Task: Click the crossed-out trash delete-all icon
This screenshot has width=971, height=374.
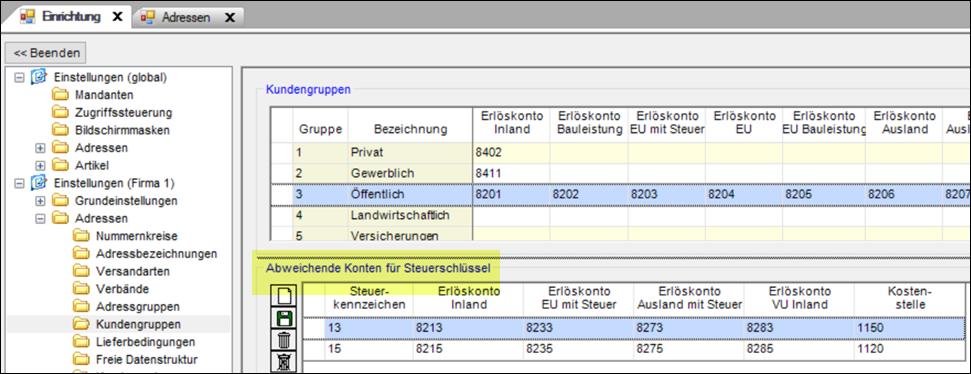Action: tap(285, 361)
